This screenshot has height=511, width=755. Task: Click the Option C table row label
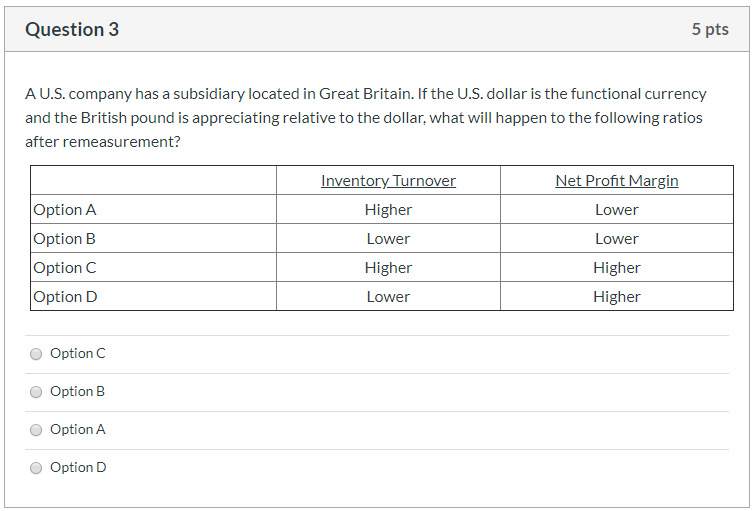(x=65, y=268)
